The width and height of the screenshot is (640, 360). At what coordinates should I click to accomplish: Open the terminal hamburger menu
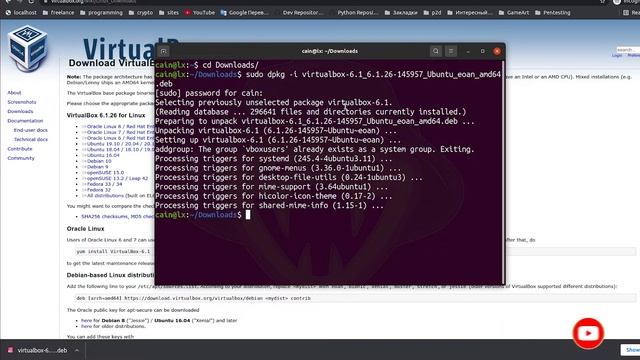point(451,51)
